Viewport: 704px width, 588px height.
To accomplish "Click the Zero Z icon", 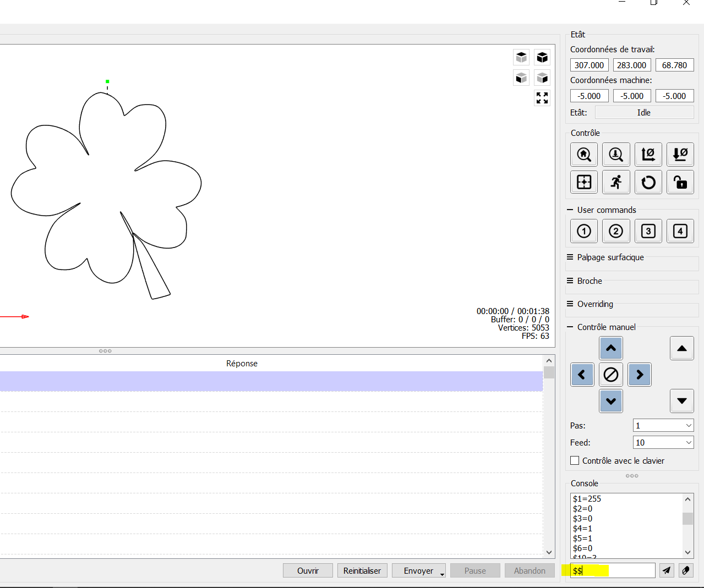I will pos(680,155).
